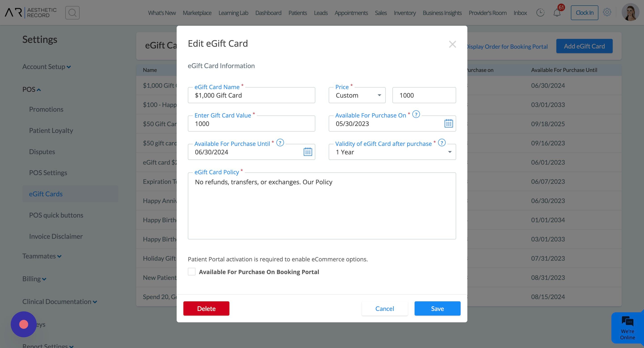Delete this eGift card
This screenshot has width=644, height=348.
pyautogui.click(x=206, y=308)
